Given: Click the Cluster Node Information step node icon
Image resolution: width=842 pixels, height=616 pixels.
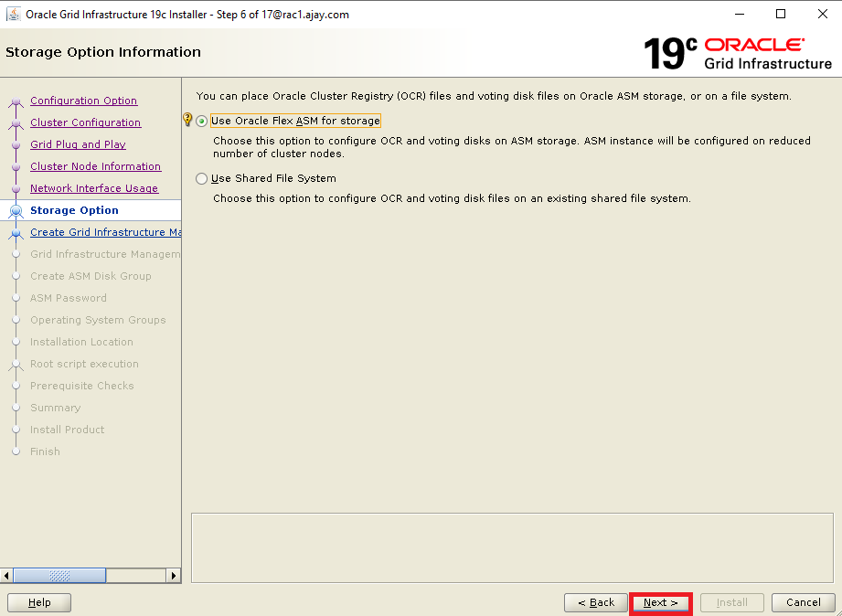Looking at the screenshot, I should coord(16,167).
